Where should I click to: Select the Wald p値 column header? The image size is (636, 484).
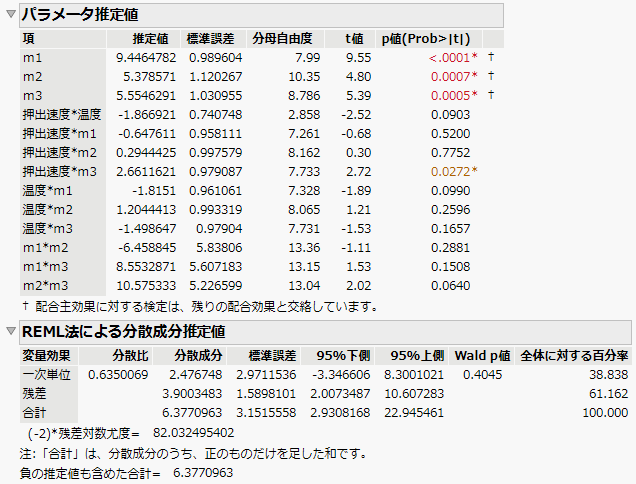click(x=482, y=356)
